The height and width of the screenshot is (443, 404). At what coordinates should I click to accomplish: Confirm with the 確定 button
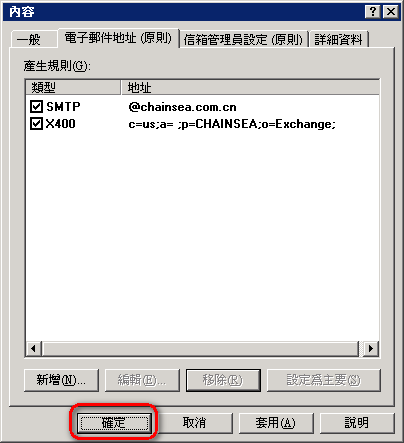[114, 423]
